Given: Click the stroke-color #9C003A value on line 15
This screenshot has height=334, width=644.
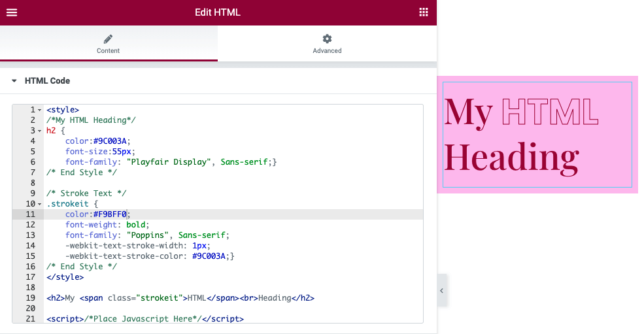Looking at the screenshot, I should 209,256.
